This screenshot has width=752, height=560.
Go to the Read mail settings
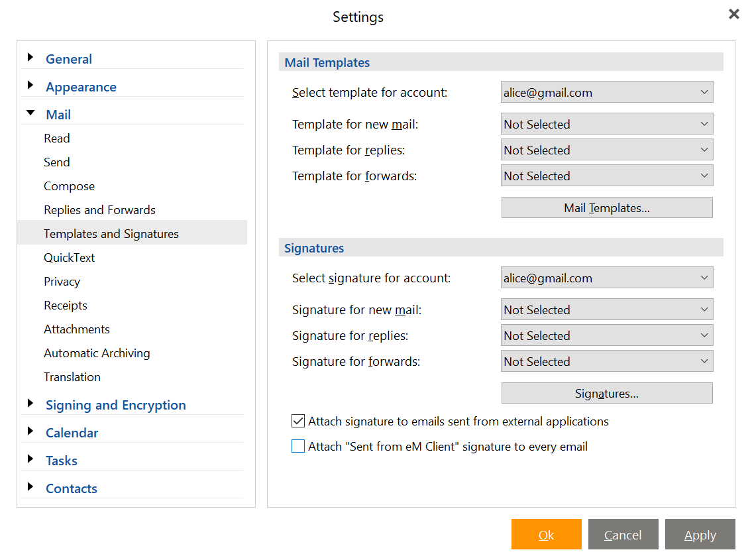[x=56, y=139]
